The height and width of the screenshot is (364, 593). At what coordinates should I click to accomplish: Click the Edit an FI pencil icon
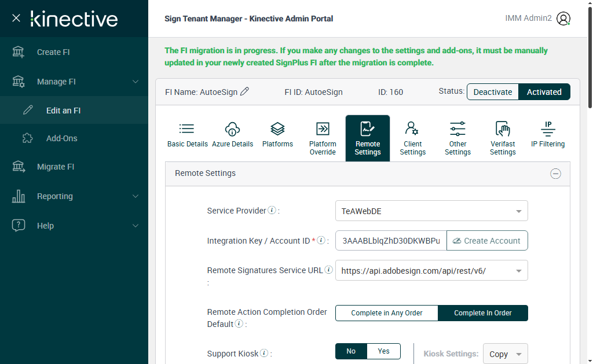tap(28, 110)
